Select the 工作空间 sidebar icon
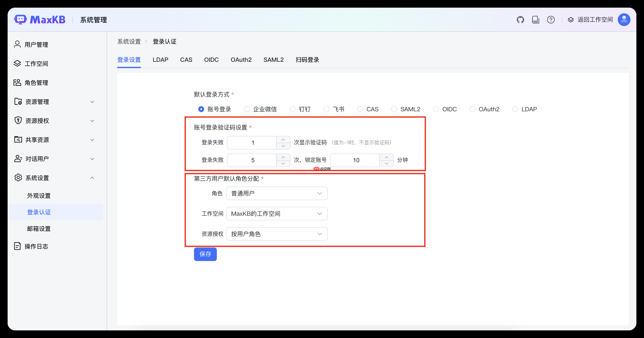The width and height of the screenshot is (644, 338). (x=17, y=63)
